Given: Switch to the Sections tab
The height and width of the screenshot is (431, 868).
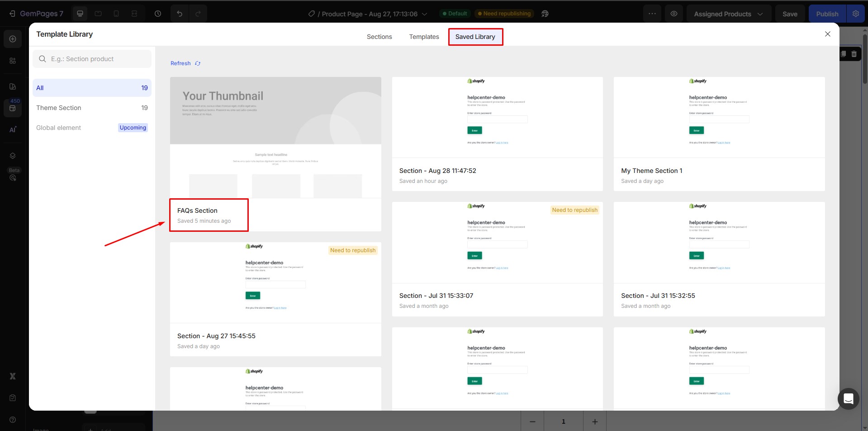Looking at the screenshot, I should [379, 37].
